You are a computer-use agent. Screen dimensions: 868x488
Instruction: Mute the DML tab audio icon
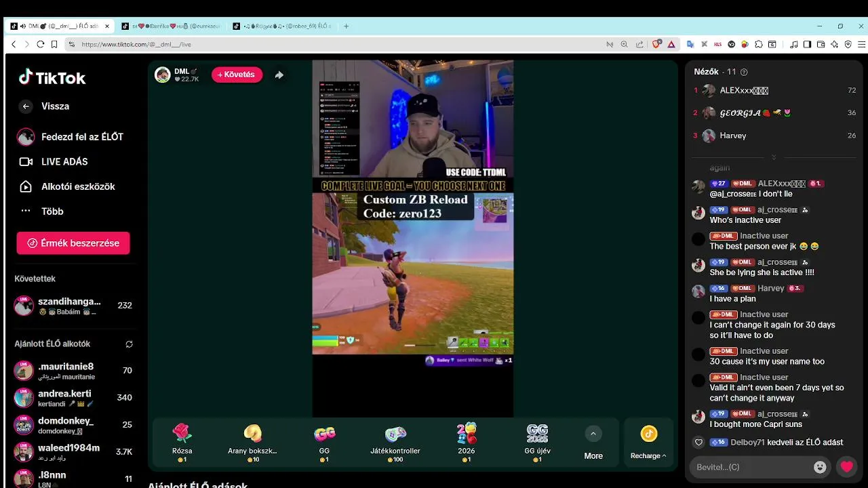[x=23, y=26]
